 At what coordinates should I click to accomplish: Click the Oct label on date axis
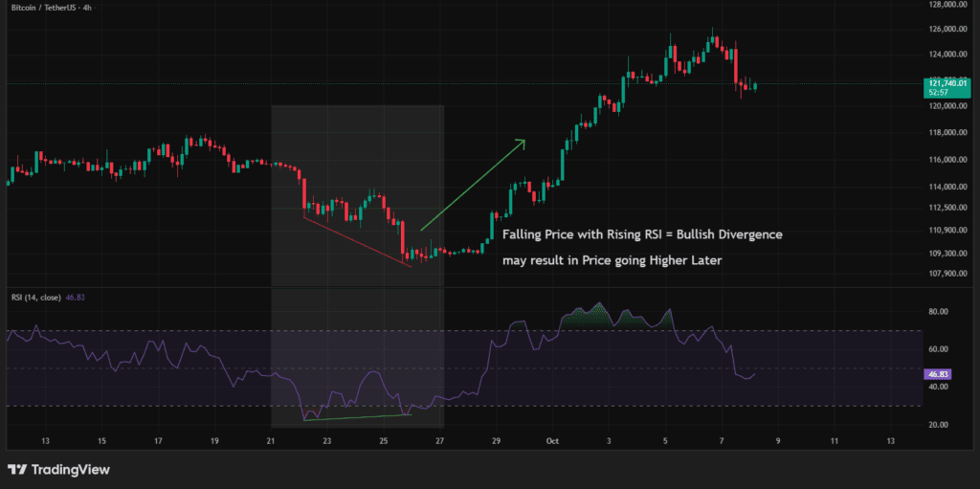(x=551, y=441)
